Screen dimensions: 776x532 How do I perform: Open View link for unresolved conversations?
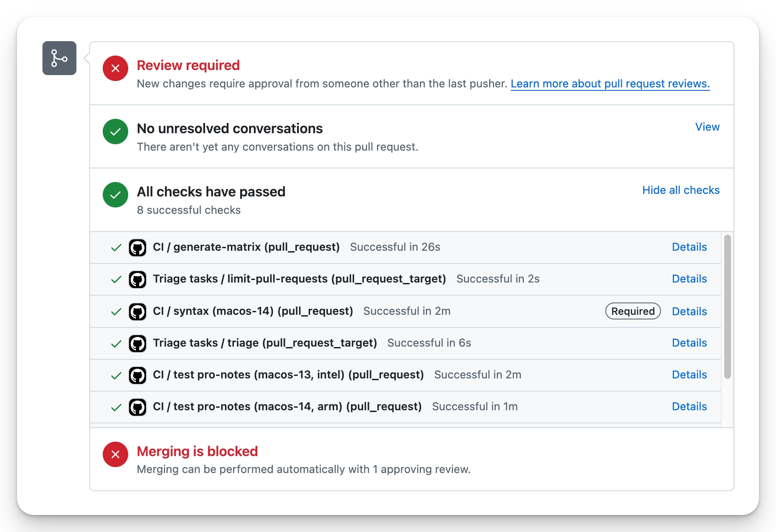707,127
